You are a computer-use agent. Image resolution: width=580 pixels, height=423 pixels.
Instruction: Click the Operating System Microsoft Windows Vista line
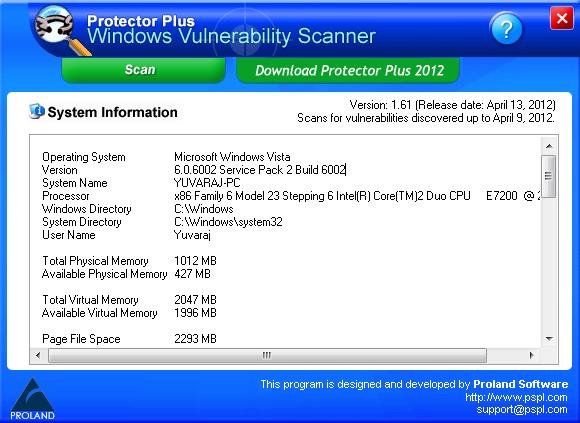point(166,157)
